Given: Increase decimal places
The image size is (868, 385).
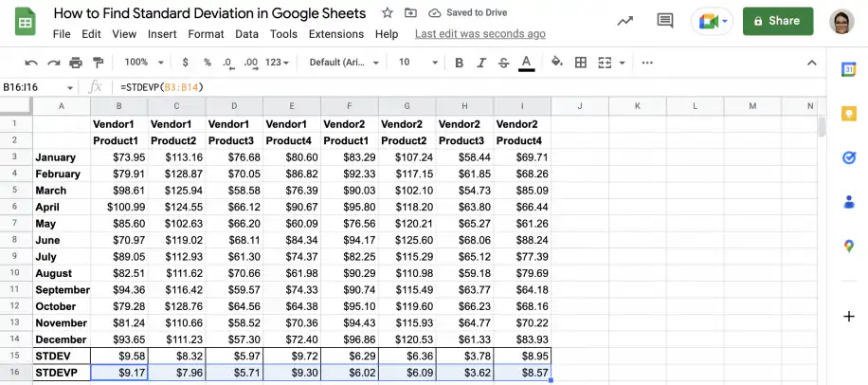Looking at the screenshot, I should point(251,63).
